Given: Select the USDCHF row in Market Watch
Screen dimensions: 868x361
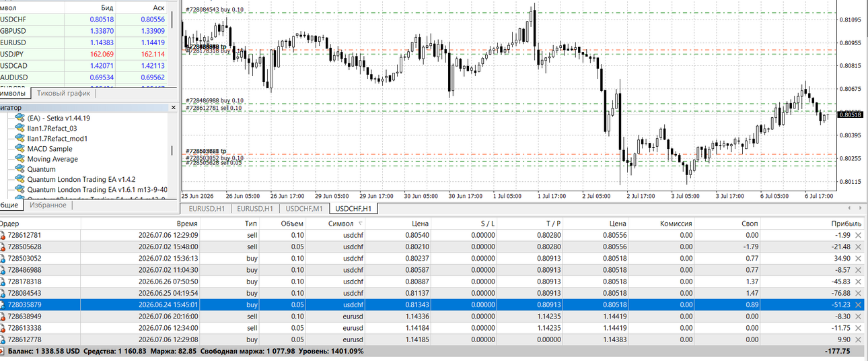Looking at the screenshot, I should click(85, 20).
